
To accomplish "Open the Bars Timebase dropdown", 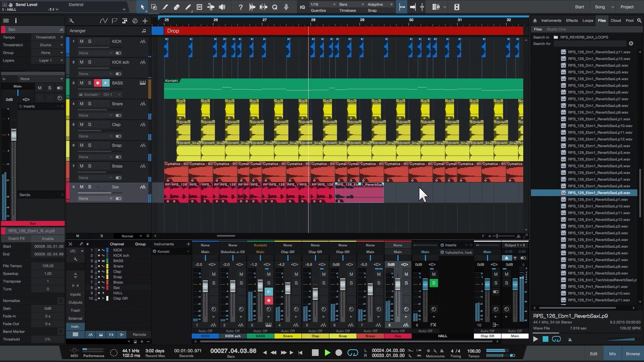I will point(352,5).
